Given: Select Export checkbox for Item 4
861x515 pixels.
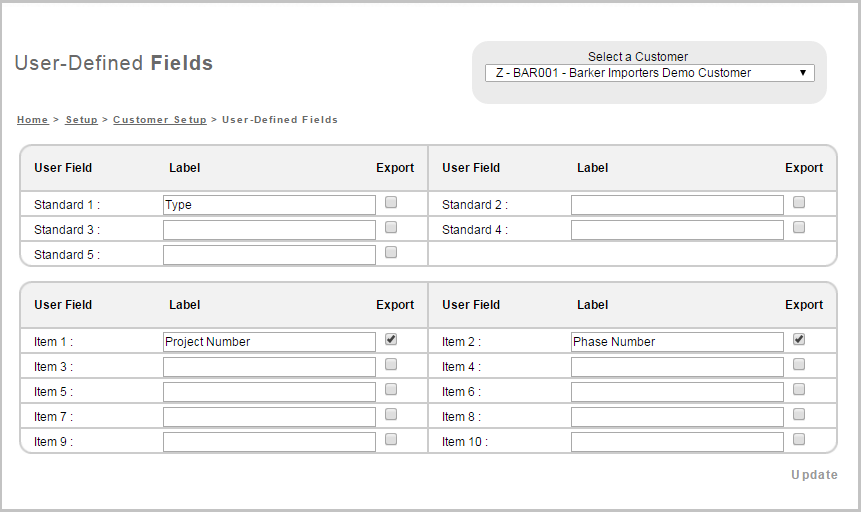Looking at the screenshot, I should [799, 364].
